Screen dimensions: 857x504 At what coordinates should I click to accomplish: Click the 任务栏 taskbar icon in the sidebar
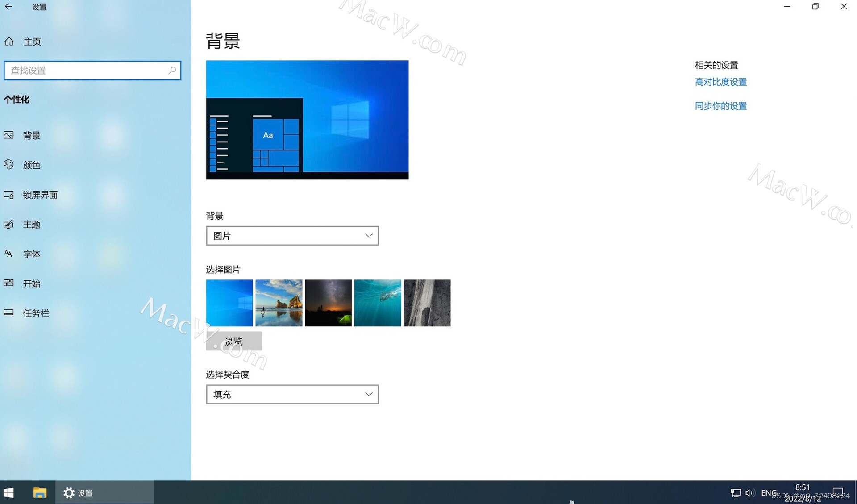(x=8, y=313)
